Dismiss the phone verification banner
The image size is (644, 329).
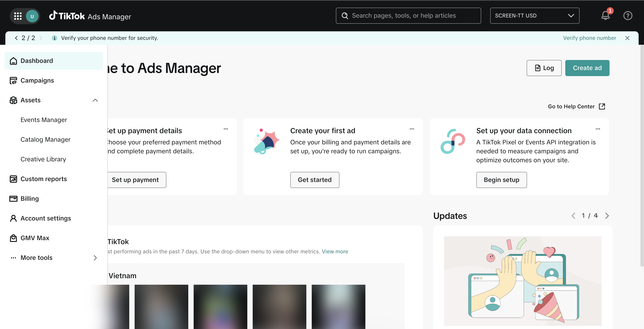(x=627, y=38)
